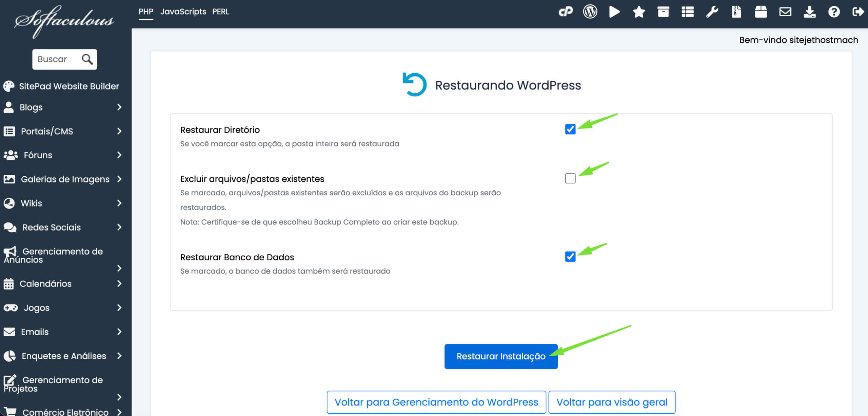Open the WordPress manager icon
Image resolution: width=868 pixels, height=416 pixels.
click(590, 12)
